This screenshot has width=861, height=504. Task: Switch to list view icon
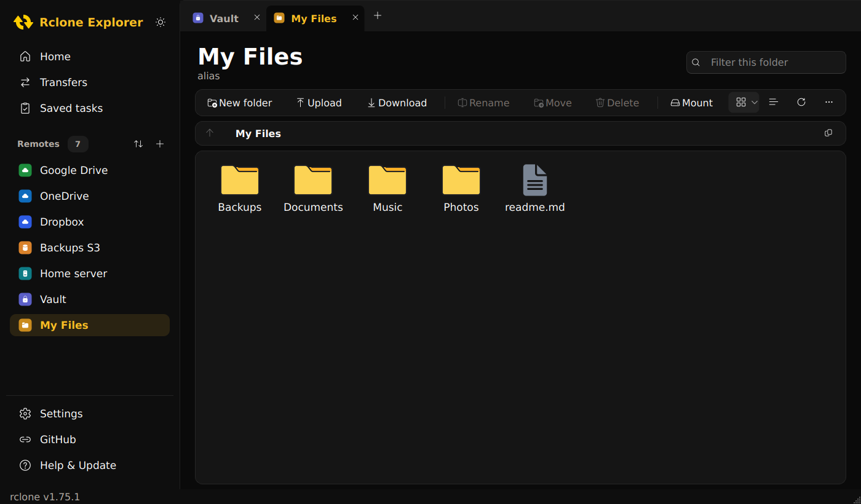[x=774, y=102]
